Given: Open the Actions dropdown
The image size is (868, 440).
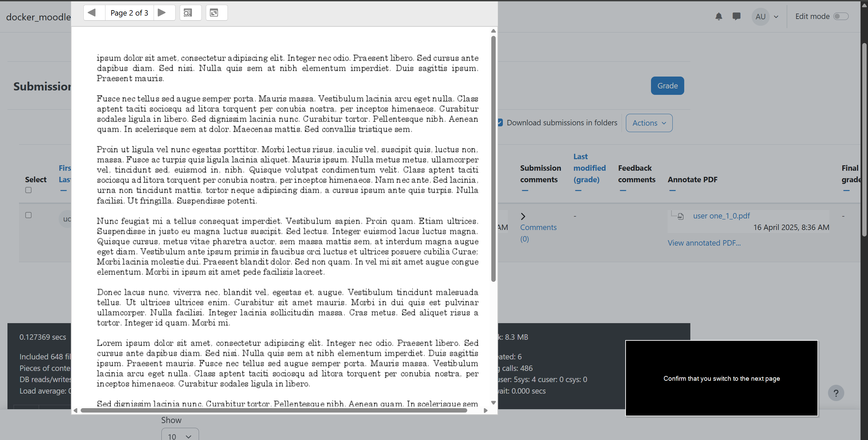Looking at the screenshot, I should pyautogui.click(x=649, y=123).
